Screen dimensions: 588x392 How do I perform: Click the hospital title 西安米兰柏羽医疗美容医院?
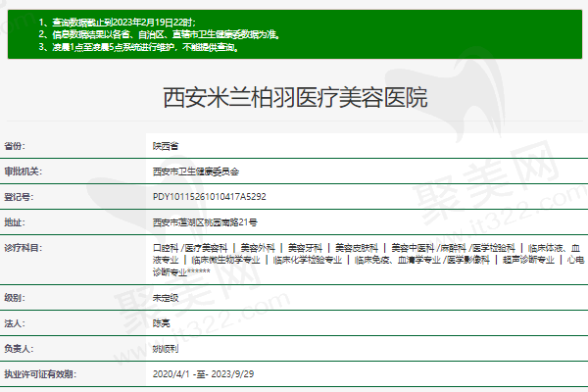pyautogui.click(x=294, y=98)
